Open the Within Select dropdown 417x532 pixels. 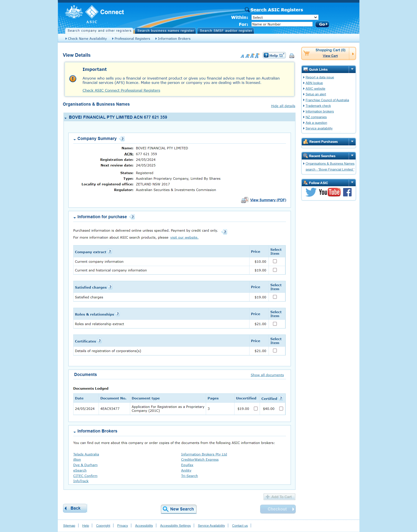[285, 17]
